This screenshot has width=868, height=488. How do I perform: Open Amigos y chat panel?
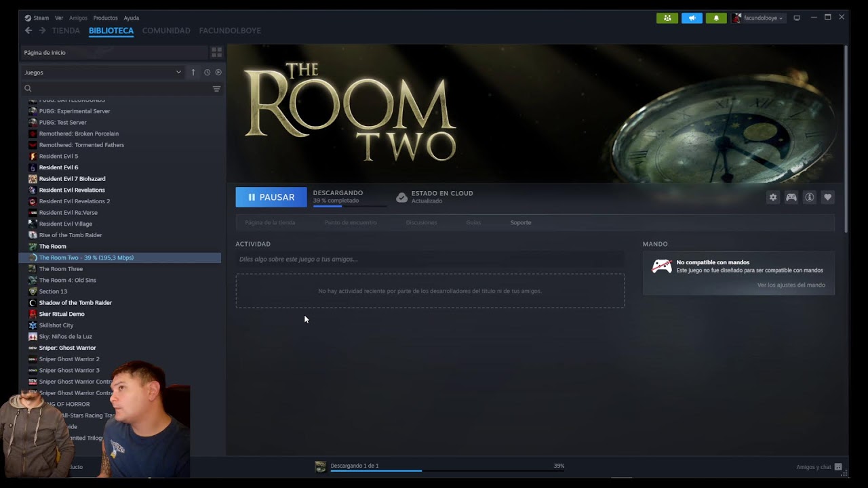point(819,467)
